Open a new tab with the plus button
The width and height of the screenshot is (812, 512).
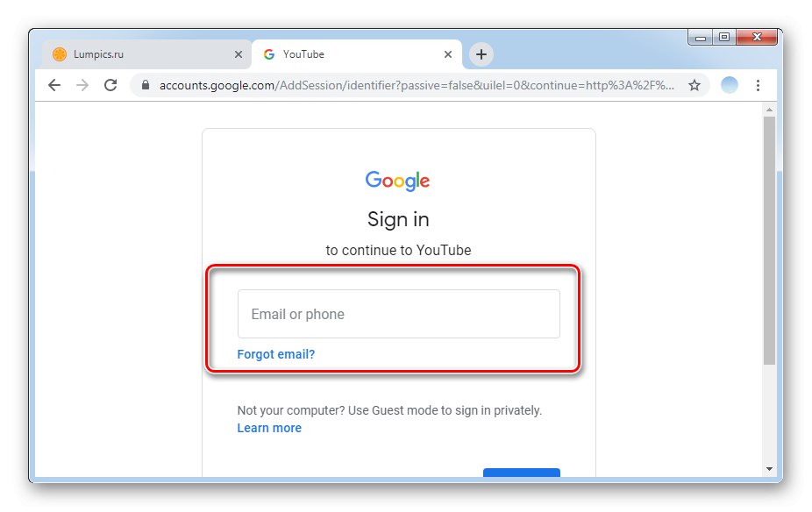481,53
